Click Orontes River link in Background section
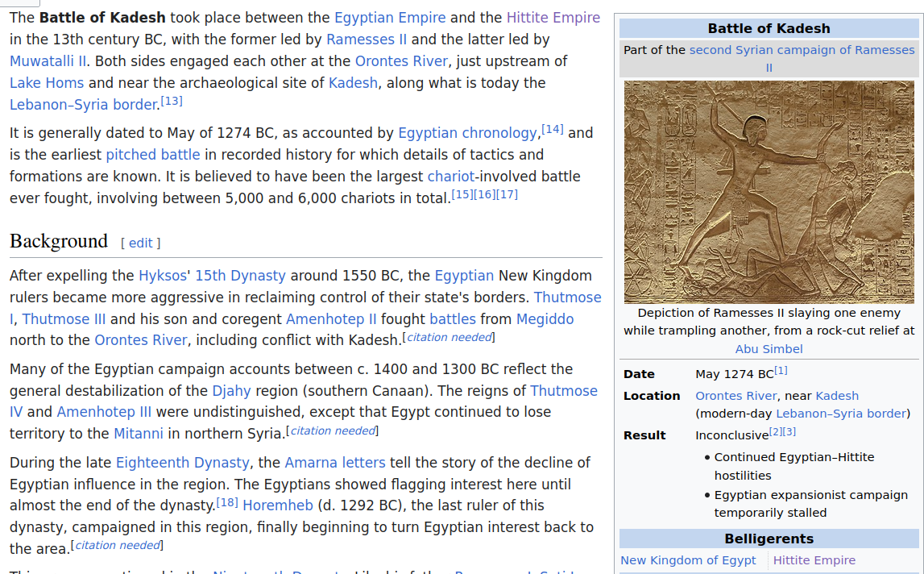Viewport: 924px width, 574px height. tap(141, 341)
